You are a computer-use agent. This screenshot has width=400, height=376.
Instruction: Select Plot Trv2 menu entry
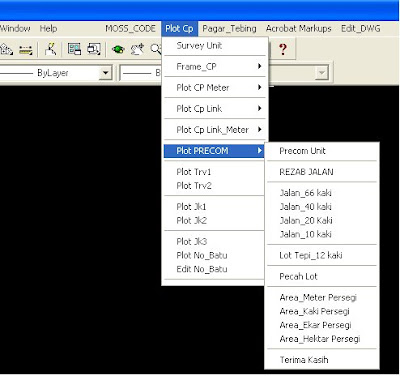point(214,186)
